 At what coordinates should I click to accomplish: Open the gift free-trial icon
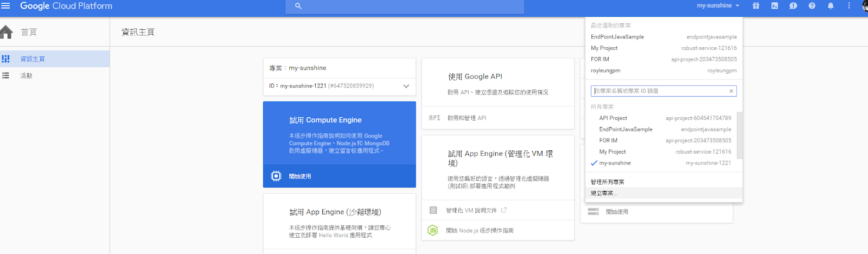(x=756, y=6)
